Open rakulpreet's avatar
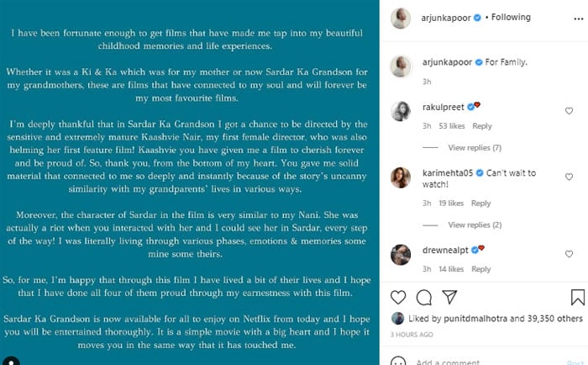 [x=400, y=113]
